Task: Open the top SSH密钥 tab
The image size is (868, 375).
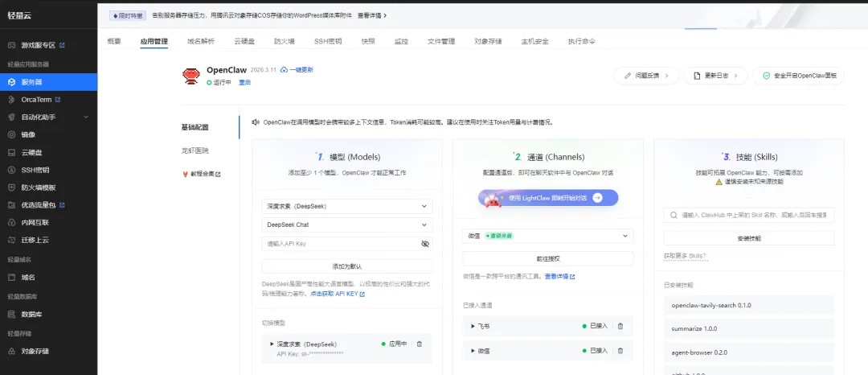Action: (x=328, y=42)
